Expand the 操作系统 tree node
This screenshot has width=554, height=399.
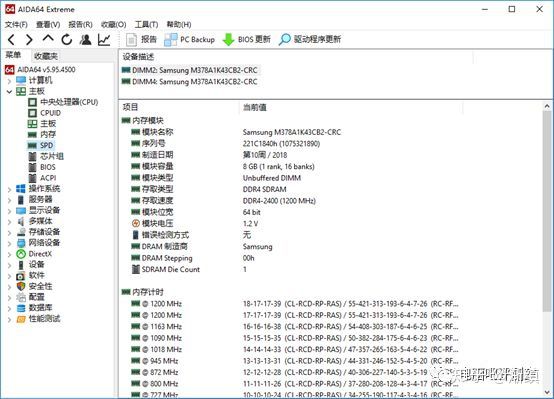10,189
